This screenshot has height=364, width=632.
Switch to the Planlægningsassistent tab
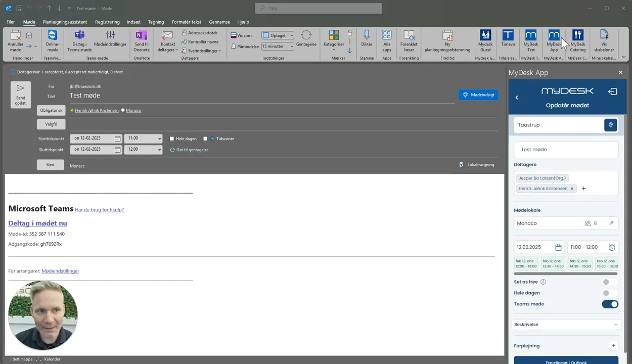[x=65, y=22]
